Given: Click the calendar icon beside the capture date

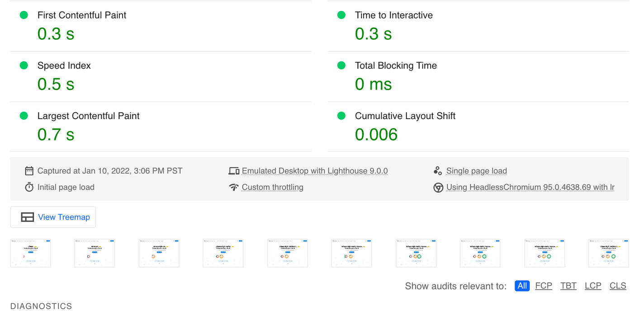Looking at the screenshot, I should point(29,171).
